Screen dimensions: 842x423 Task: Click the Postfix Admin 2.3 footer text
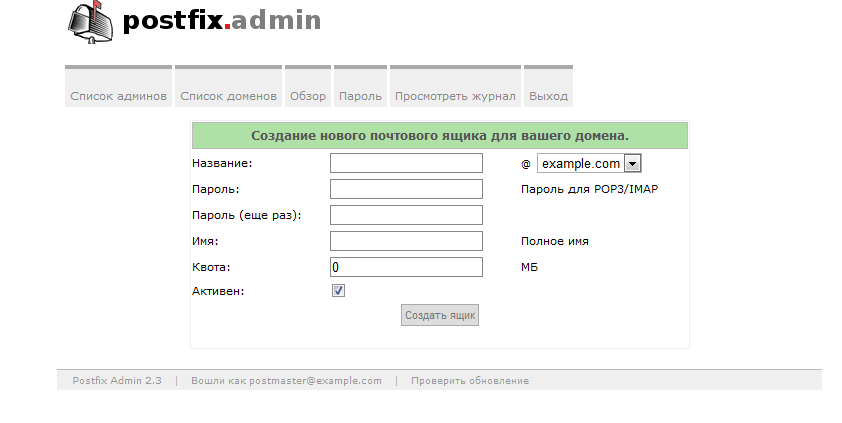click(x=117, y=381)
